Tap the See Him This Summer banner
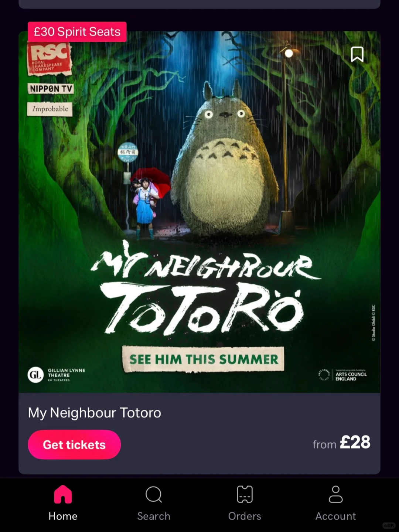Viewport: 399px width, 532px height. [203, 359]
